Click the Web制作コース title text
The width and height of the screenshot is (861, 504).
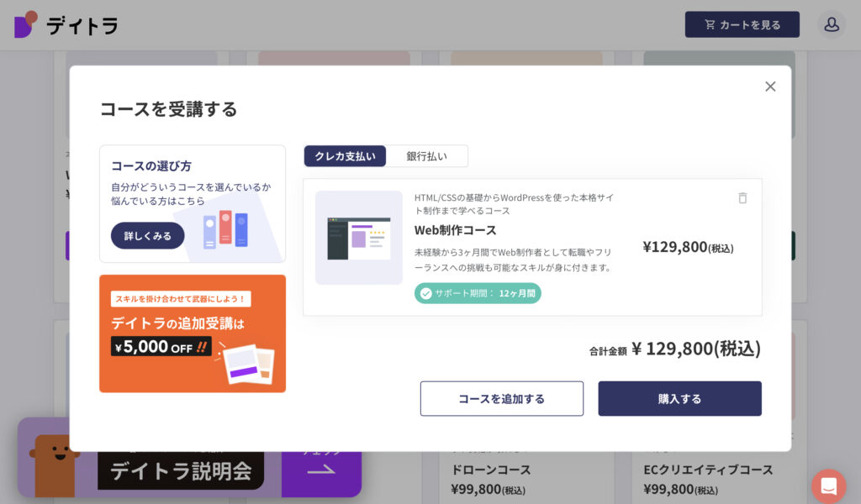pyautogui.click(x=455, y=230)
